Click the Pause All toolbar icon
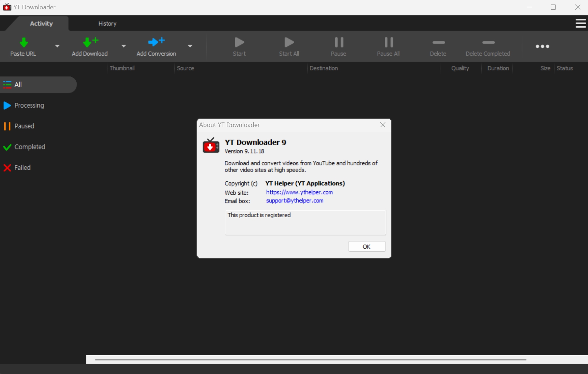The image size is (588, 374). (389, 42)
